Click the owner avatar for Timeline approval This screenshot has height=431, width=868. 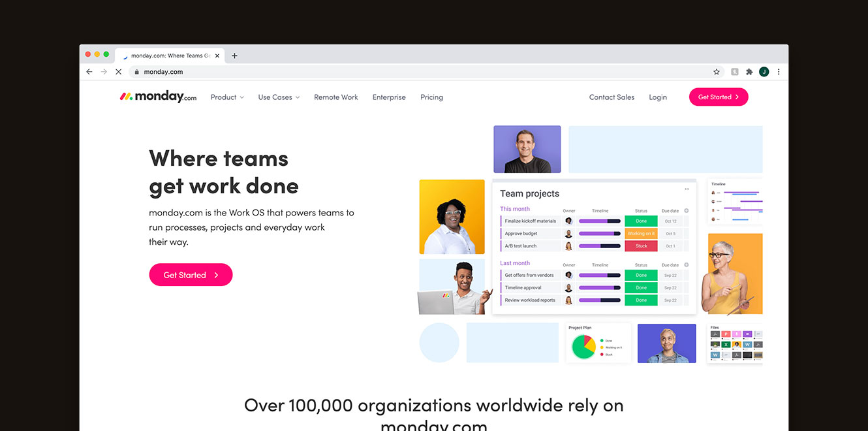click(x=568, y=288)
